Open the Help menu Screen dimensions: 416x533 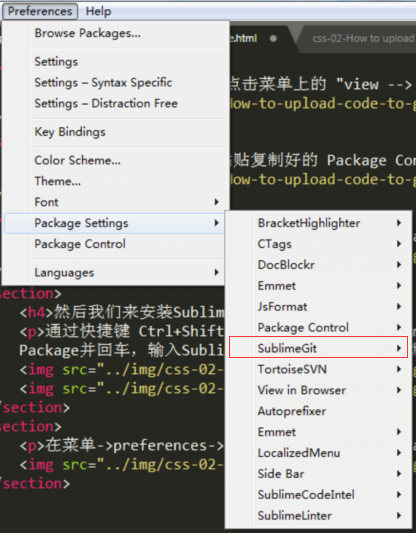point(98,12)
